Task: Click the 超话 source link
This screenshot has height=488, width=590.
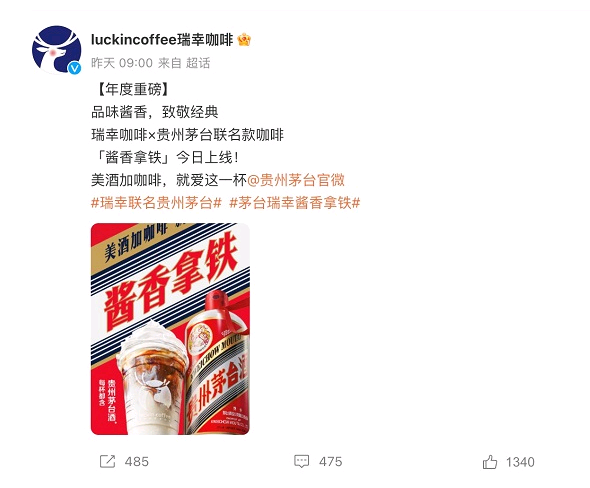Action: [198, 63]
